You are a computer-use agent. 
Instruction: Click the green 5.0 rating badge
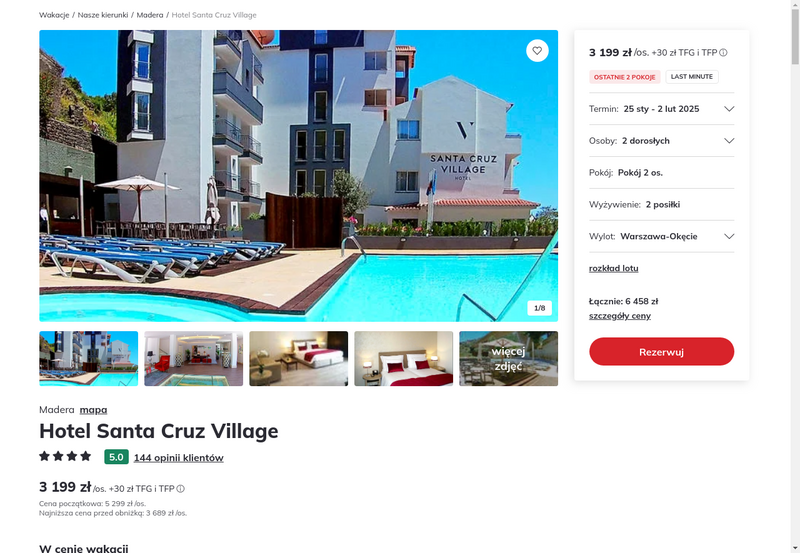coord(116,457)
